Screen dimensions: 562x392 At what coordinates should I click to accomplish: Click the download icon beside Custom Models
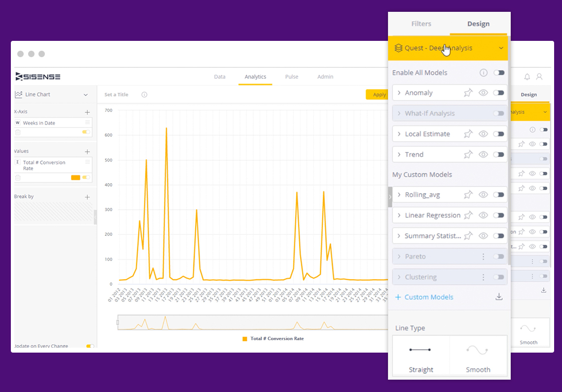coord(499,297)
